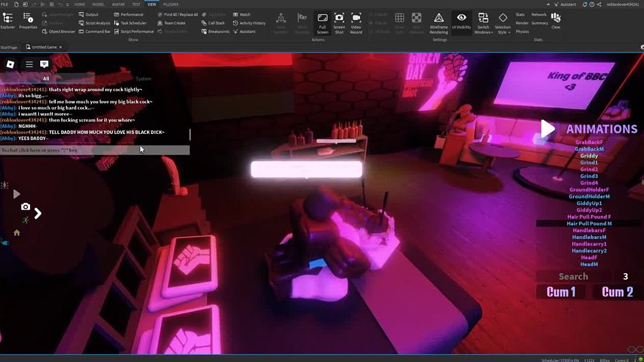
Task: Select the Griddy animation entry
Action: pyautogui.click(x=589, y=156)
